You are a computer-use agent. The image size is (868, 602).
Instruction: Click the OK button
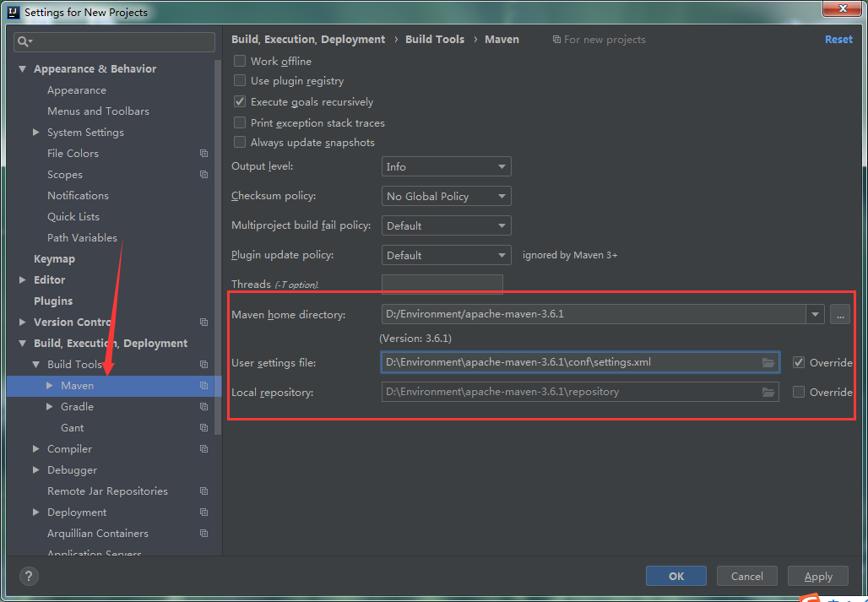pos(676,576)
